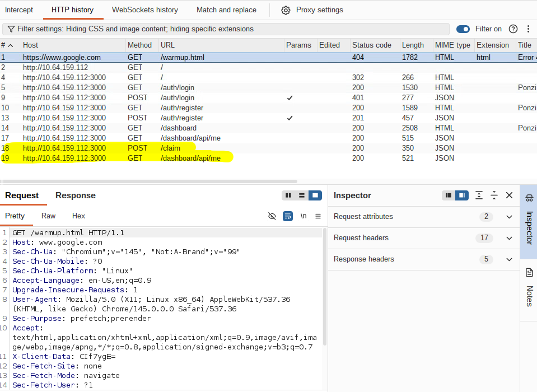Open WebSockets history tab
Viewport: 537px width, 392px height.
[x=145, y=10]
